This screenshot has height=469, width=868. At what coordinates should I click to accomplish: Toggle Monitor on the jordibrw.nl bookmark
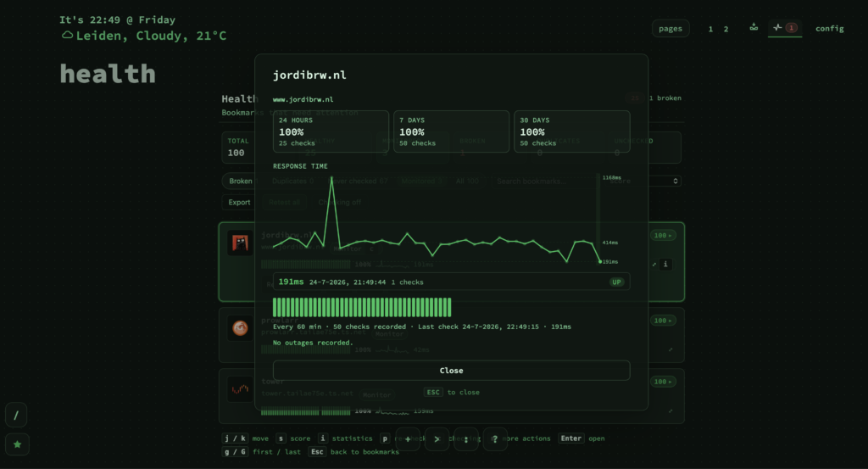pyautogui.click(x=348, y=248)
